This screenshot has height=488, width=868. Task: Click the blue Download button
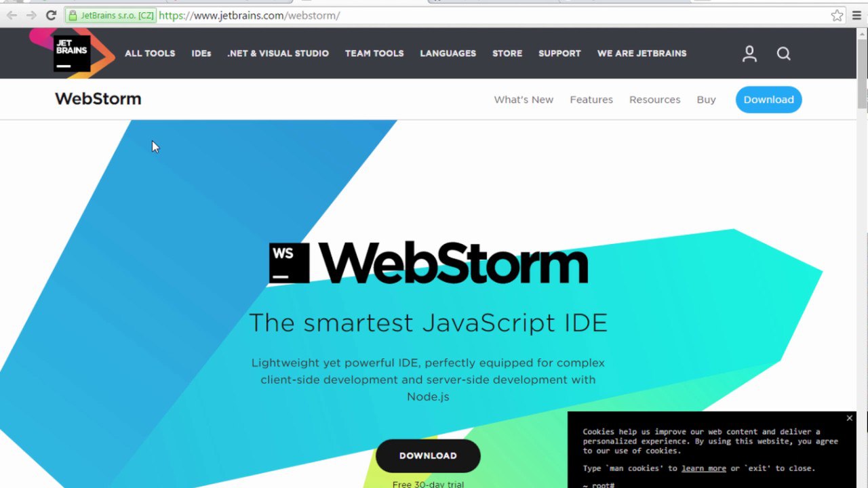click(768, 100)
